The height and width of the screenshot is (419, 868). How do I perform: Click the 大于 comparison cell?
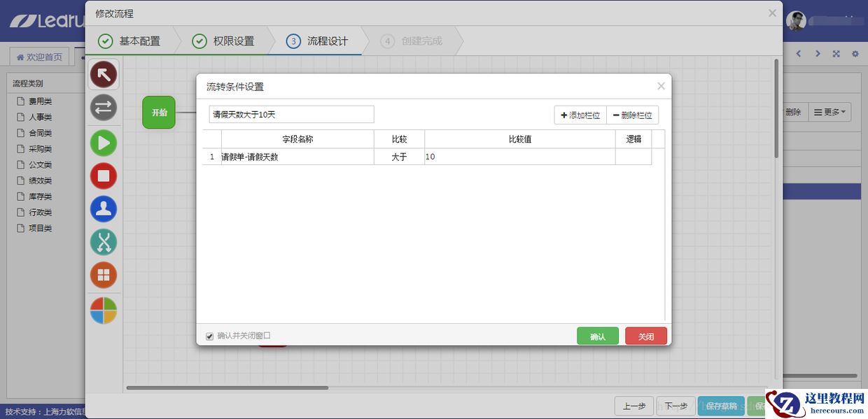point(399,157)
